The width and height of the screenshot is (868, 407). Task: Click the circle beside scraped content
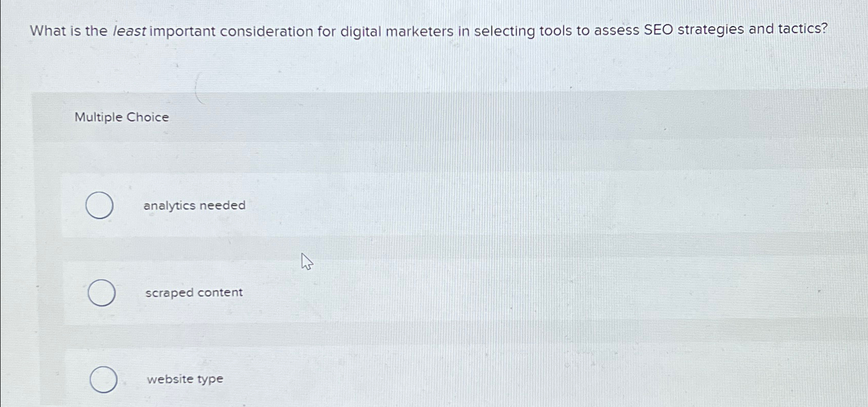(x=101, y=293)
